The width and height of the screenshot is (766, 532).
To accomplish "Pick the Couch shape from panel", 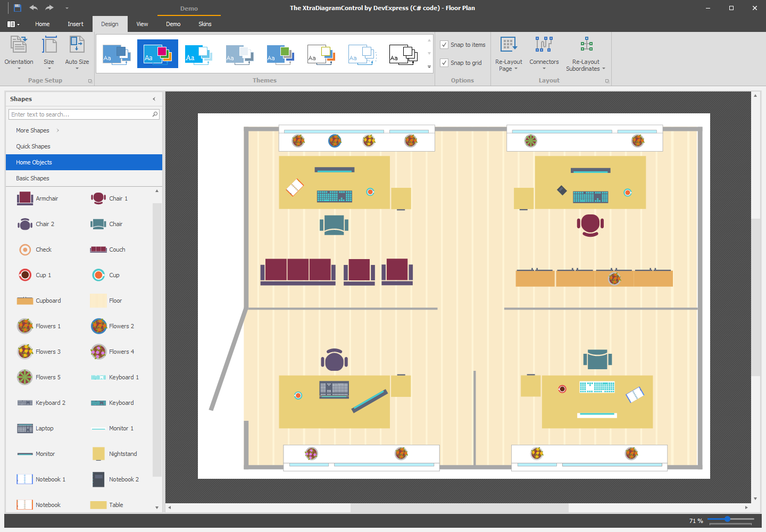I will pos(98,250).
